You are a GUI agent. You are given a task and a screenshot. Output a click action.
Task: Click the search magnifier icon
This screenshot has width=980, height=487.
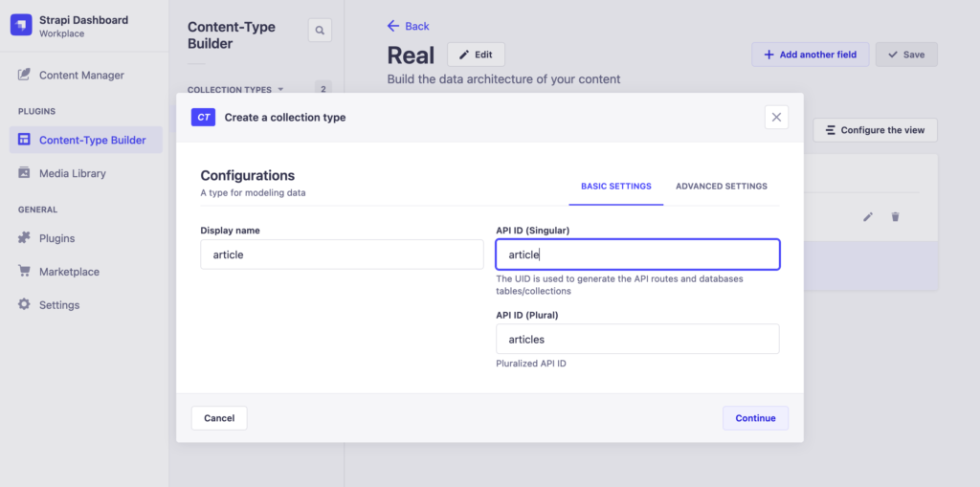click(320, 31)
